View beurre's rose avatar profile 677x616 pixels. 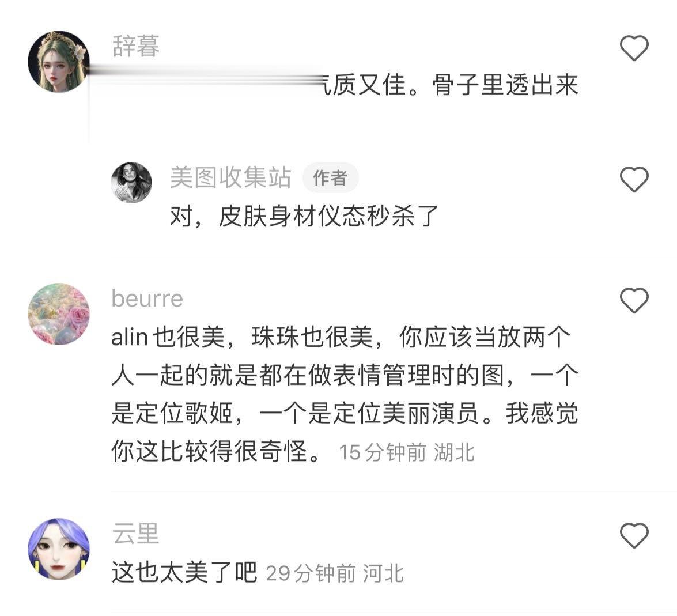click(59, 314)
